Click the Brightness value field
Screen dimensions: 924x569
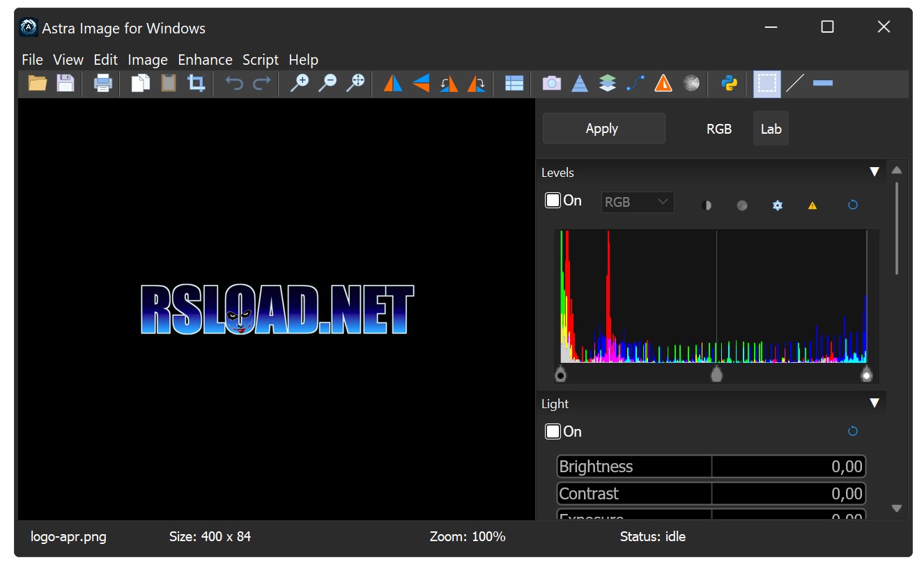click(788, 467)
